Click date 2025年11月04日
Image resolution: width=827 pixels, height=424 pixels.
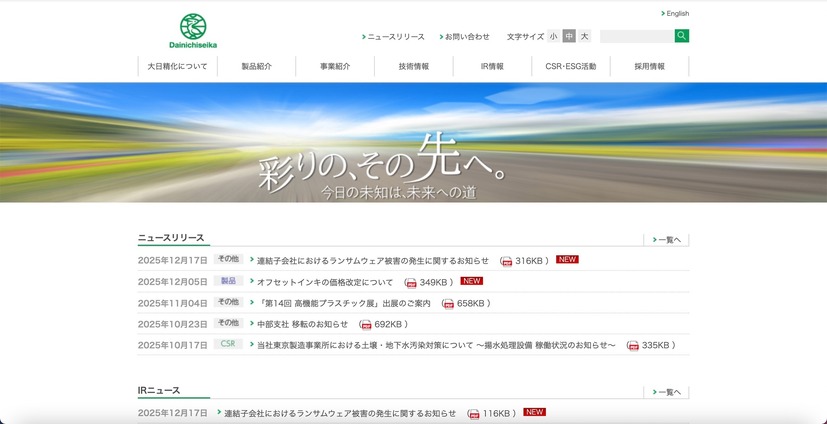(172, 303)
